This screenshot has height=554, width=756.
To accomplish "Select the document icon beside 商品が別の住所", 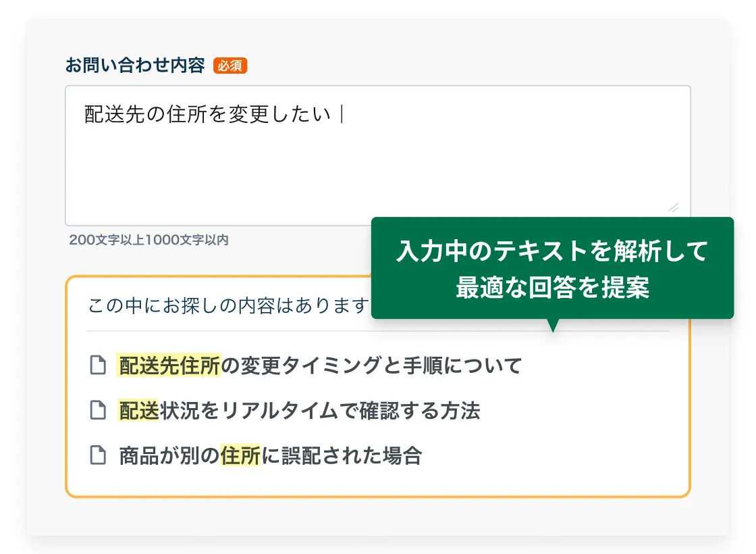I will [x=99, y=455].
